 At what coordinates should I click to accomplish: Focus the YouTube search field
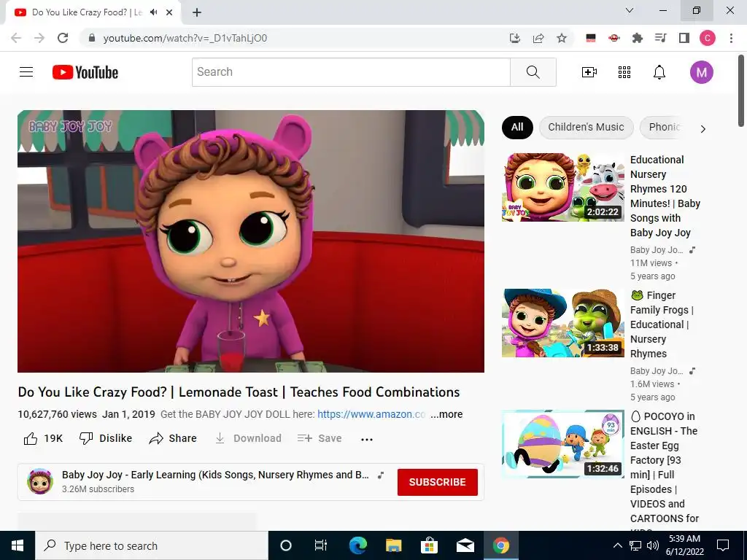351,72
